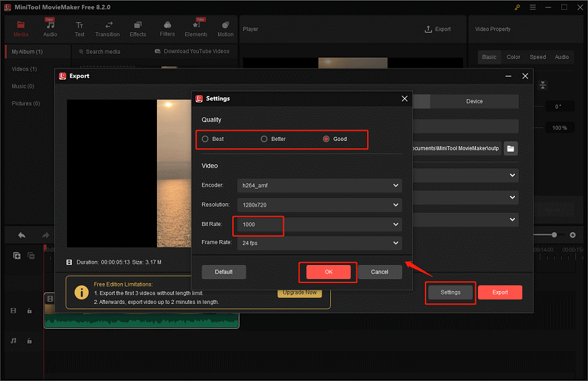This screenshot has width=588, height=381.
Task: Expand first Export dropdown behind Settings
Action: 512,175
